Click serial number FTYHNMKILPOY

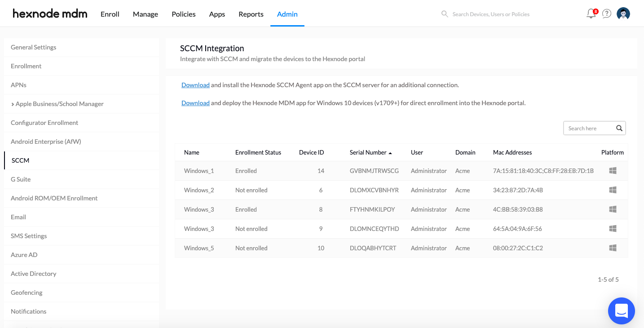click(x=372, y=209)
